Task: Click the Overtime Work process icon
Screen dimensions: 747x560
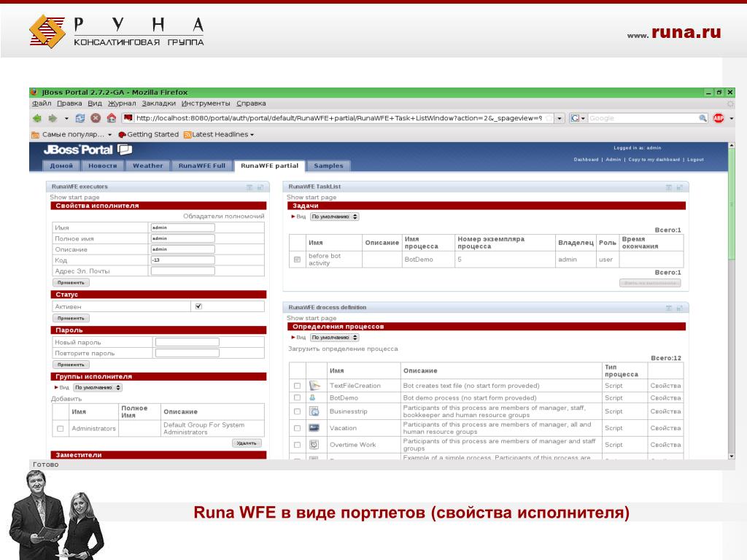Action: [314, 444]
